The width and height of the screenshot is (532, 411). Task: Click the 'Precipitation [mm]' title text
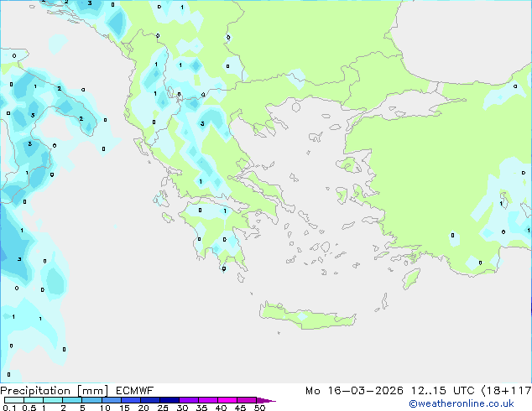55,391
